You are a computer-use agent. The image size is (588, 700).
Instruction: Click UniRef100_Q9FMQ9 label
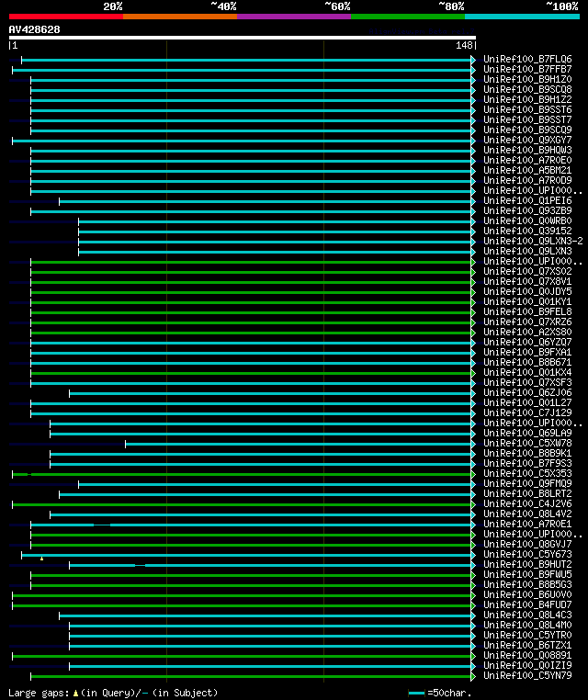pos(527,484)
